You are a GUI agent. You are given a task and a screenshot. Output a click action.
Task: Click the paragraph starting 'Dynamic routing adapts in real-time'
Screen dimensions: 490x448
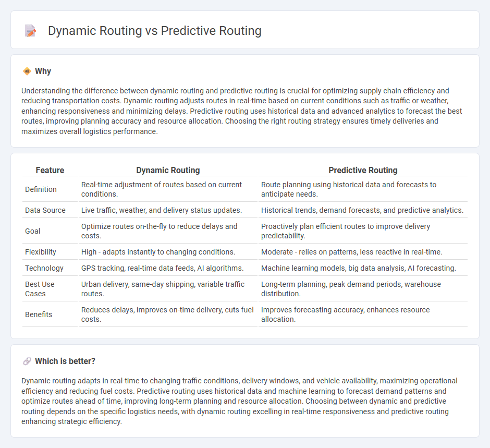coord(239,401)
